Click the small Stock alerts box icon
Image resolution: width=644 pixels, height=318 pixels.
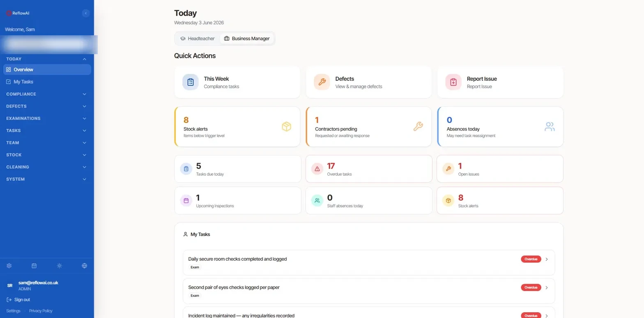pos(448,201)
